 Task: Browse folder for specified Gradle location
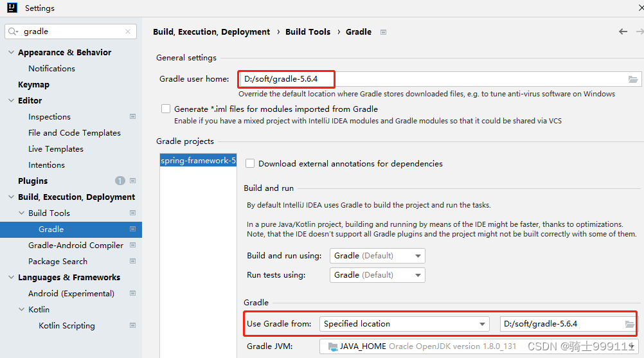point(630,324)
